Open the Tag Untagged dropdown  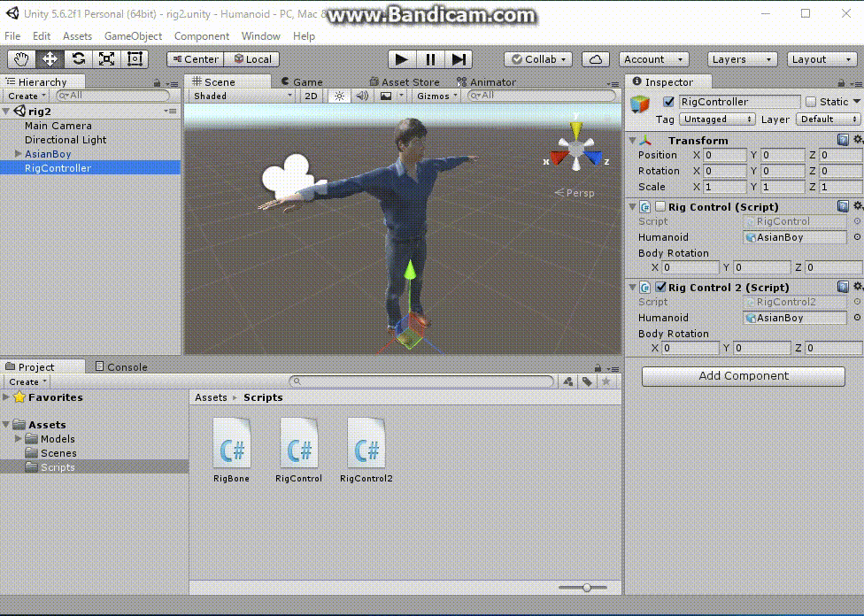click(717, 119)
